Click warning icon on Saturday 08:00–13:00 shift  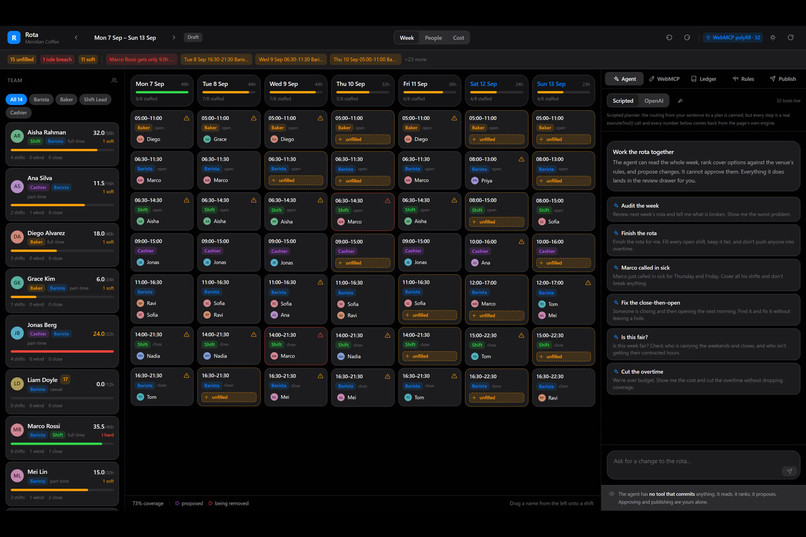point(521,159)
